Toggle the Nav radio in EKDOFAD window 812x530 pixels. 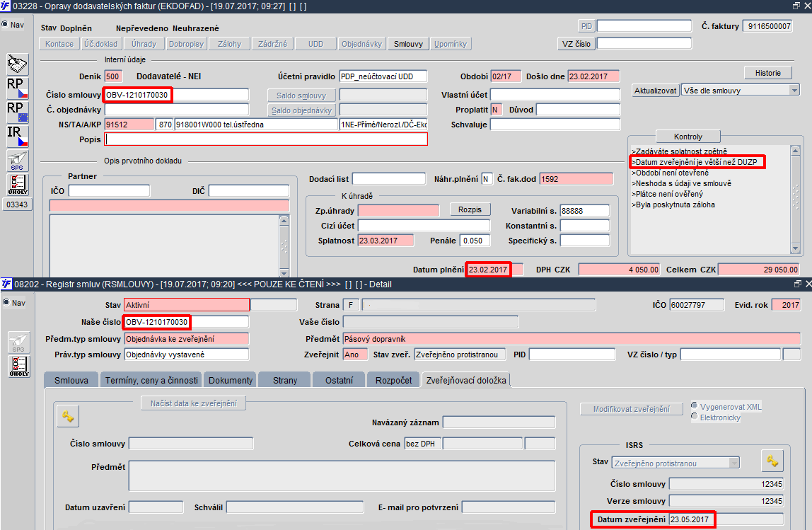click(x=5, y=24)
